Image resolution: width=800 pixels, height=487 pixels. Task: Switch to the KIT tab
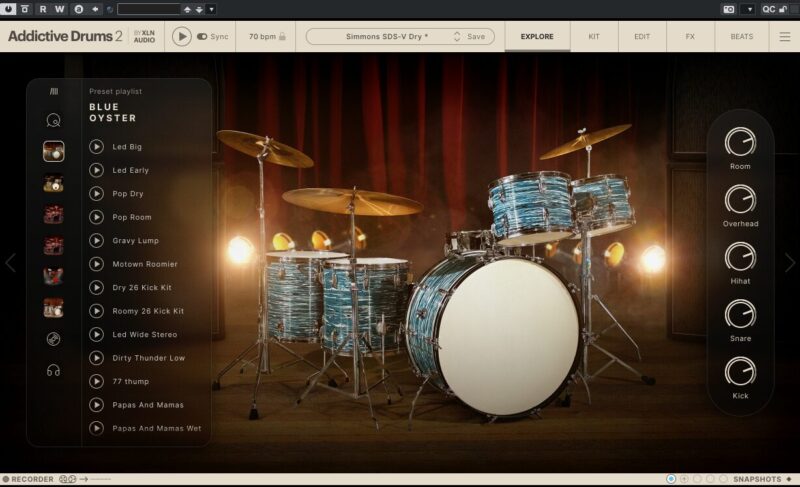coord(594,36)
